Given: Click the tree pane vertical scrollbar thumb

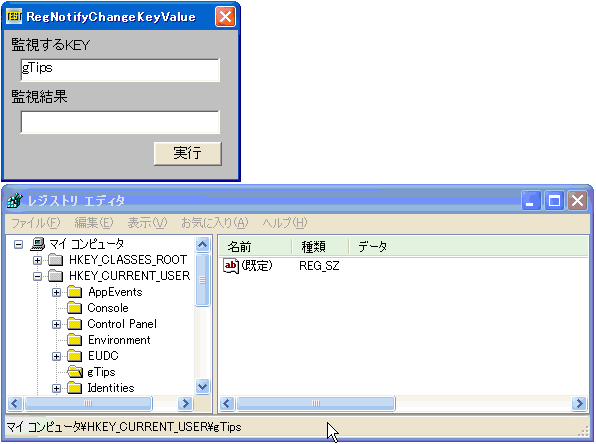Looking at the screenshot, I should [202, 280].
